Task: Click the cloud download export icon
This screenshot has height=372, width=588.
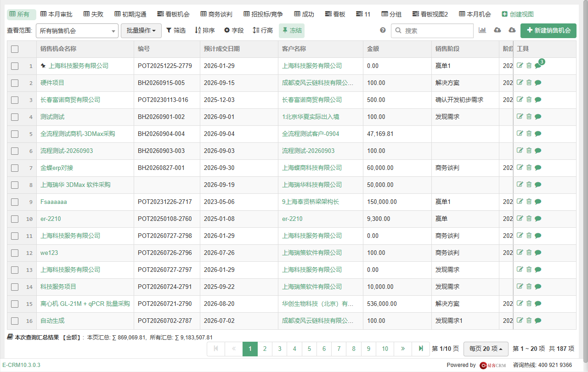Action: (512, 30)
